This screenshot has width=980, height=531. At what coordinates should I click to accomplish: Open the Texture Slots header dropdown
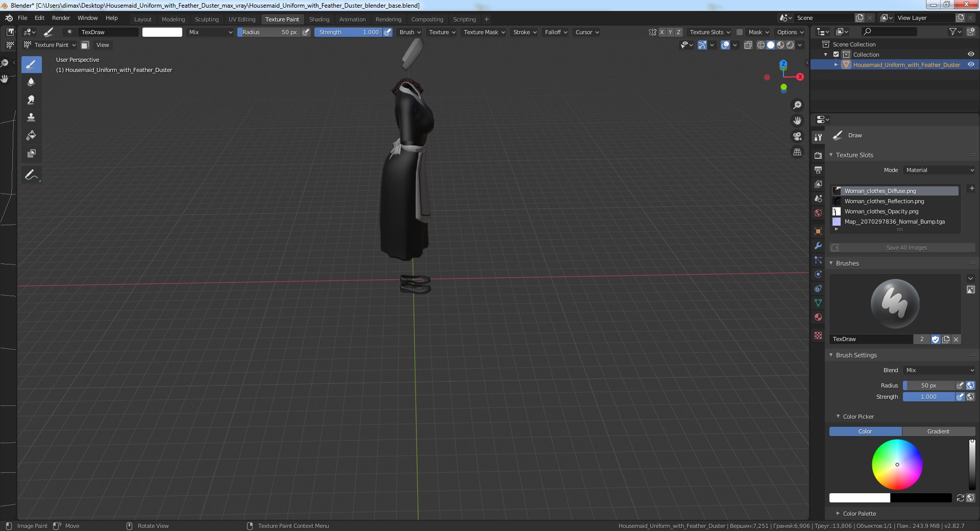click(709, 32)
